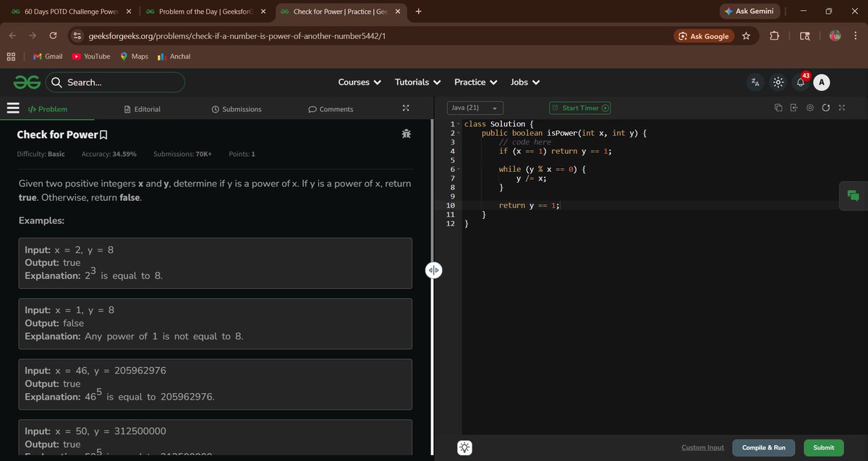Open the Chrome apps grid icon
Viewport: 868px width, 461px height.
(12, 56)
